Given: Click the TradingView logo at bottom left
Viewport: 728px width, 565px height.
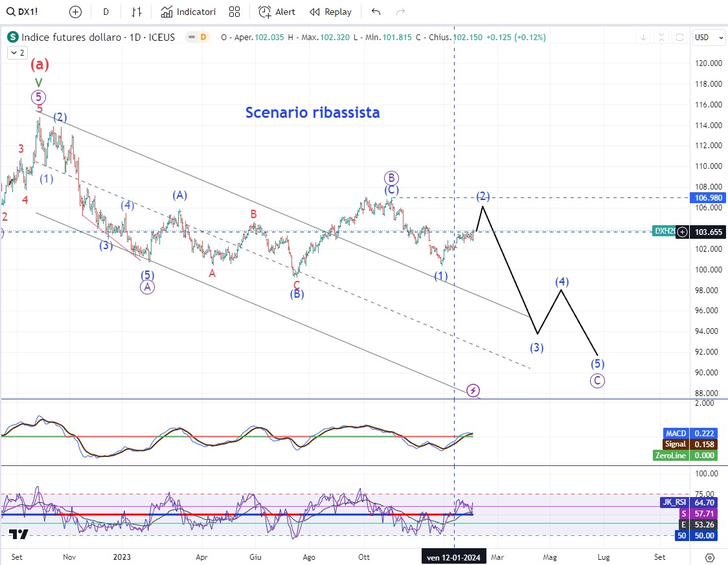Looking at the screenshot, I should pyautogui.click(x=19, y=535).
